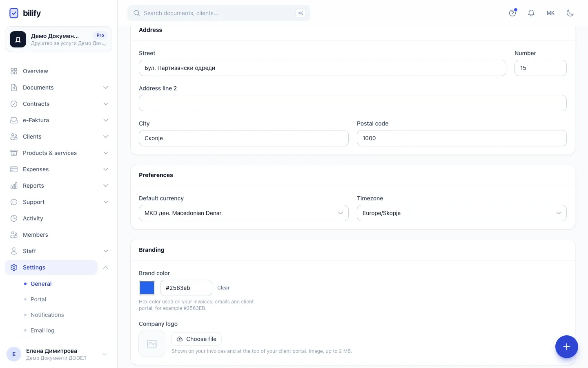Click the bilify logo icon
The image size is (588, 368).
14,13
